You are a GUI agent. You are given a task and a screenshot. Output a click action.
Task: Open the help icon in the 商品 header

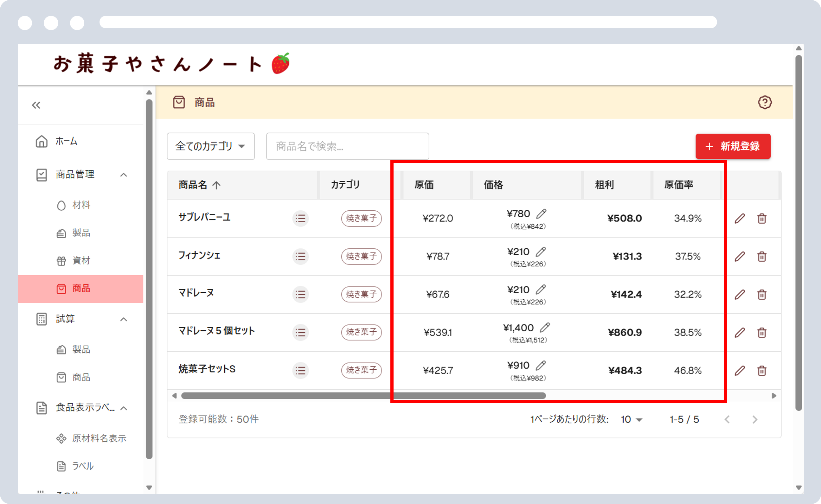click(x=765, y=103)
